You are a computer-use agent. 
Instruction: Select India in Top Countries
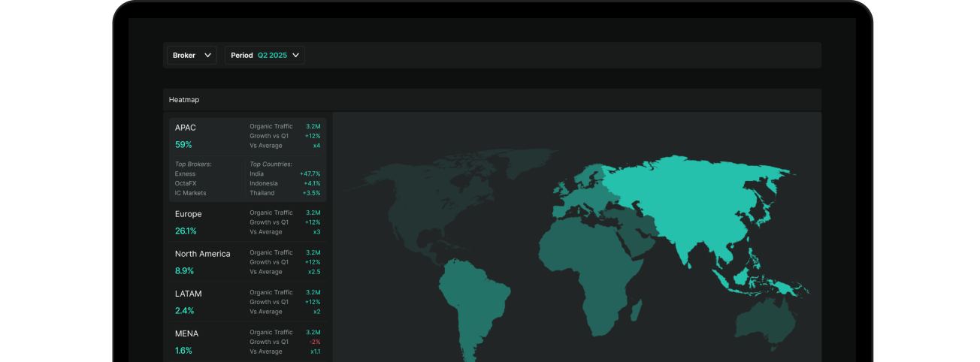(257, 173)
